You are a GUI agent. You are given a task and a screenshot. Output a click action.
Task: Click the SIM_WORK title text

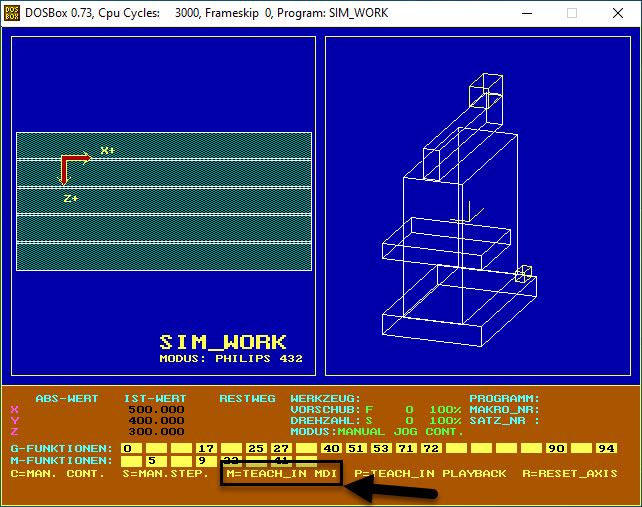click(223, 342)
